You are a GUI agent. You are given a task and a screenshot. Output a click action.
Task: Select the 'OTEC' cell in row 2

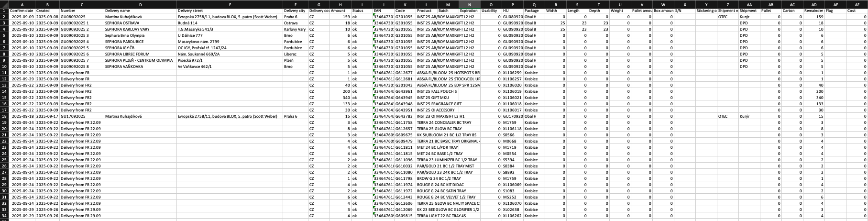pos(726,17)
